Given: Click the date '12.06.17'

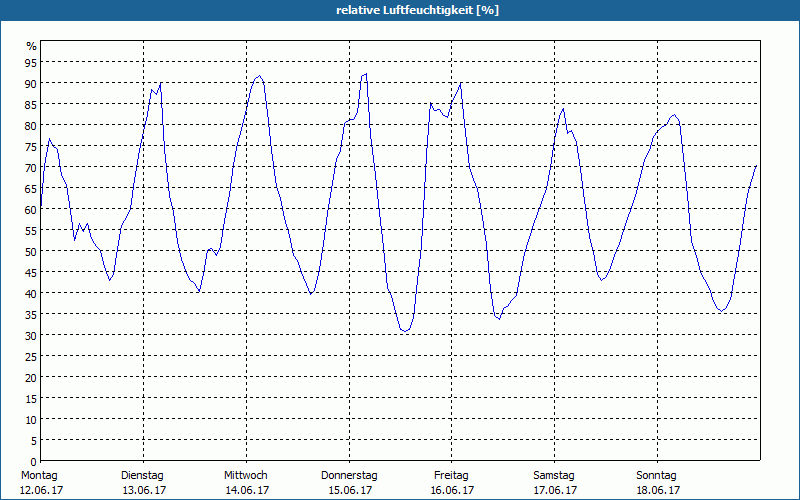Looking at the screenshot, I should pyautogui.click(x=41, y=490).
